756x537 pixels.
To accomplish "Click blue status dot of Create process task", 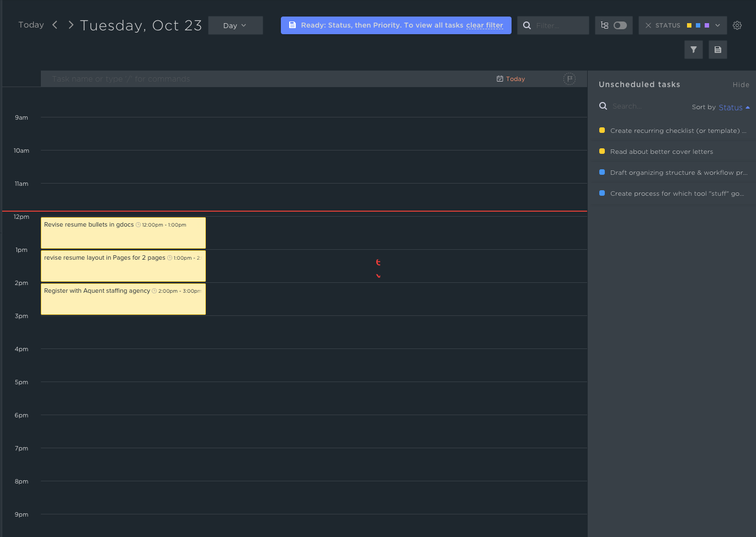I will tap(602, 193).
